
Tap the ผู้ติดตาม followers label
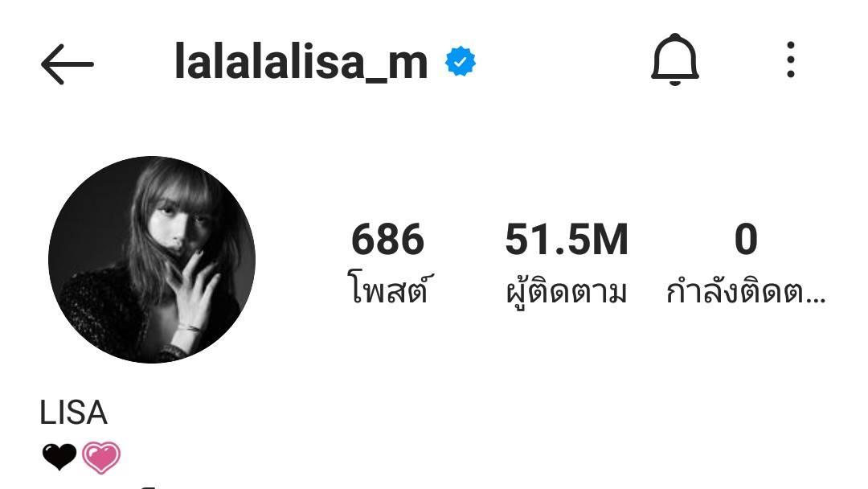point(567,290)
